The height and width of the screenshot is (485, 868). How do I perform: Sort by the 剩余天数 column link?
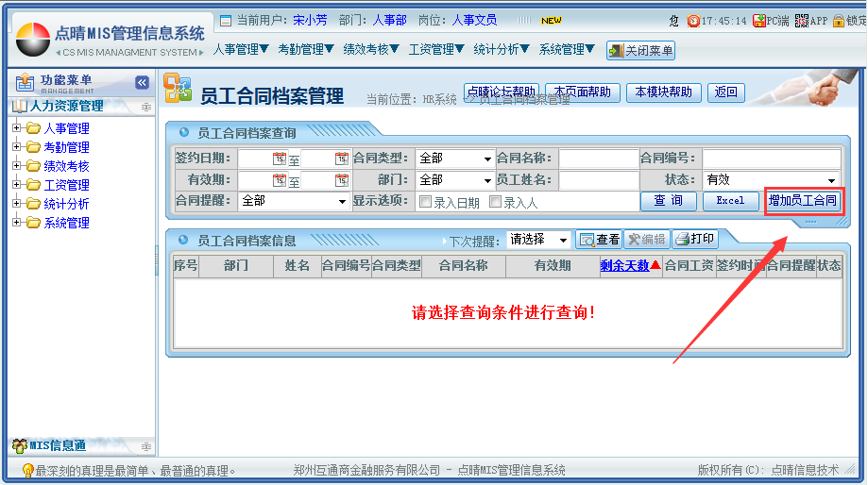click(x=624, y=266)
